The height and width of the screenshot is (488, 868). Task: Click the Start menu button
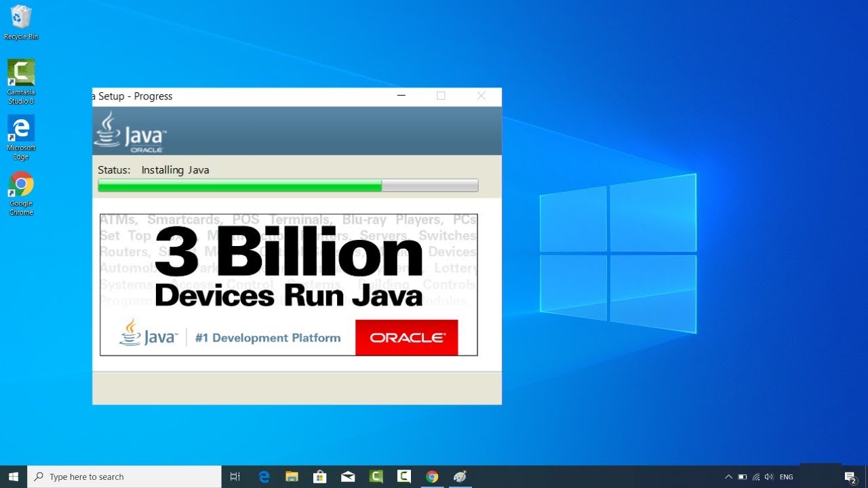(13, 476)
